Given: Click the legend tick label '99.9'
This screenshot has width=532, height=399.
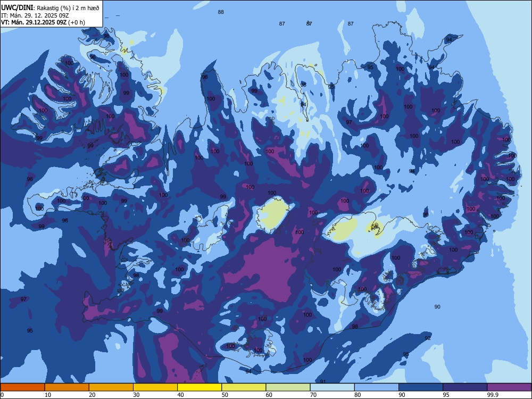Looking at the screenshot, I should point(492,395).
